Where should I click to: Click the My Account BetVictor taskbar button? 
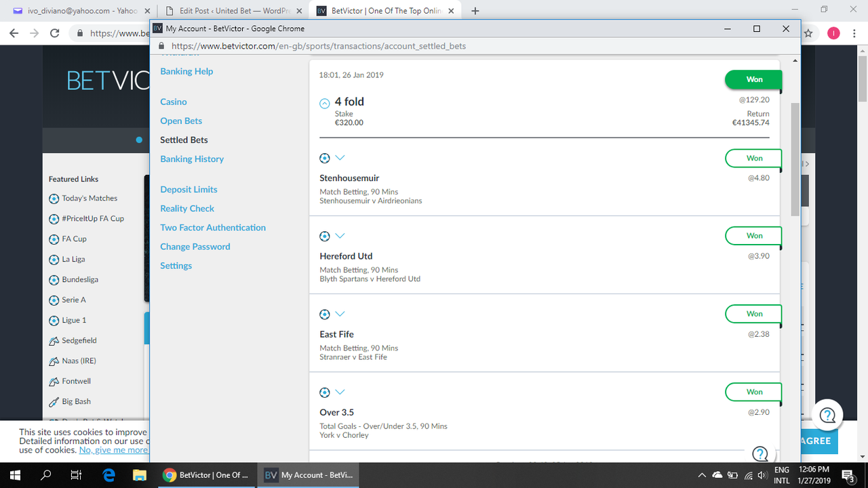coord(310,475)
